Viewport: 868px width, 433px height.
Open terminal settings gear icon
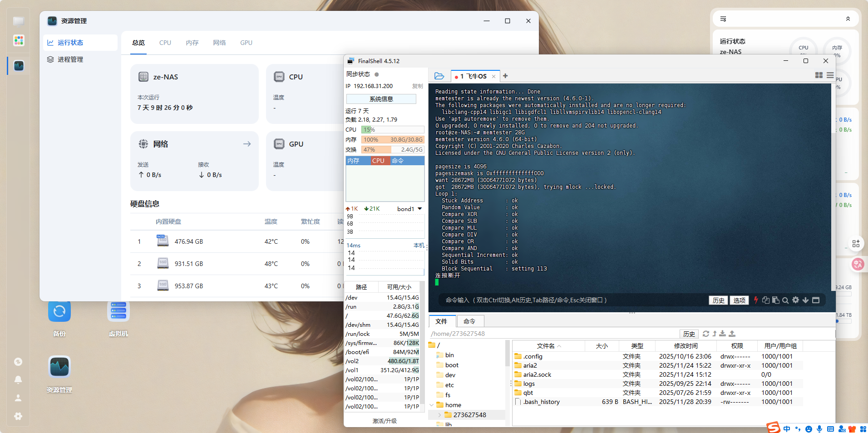coord(795,300)
